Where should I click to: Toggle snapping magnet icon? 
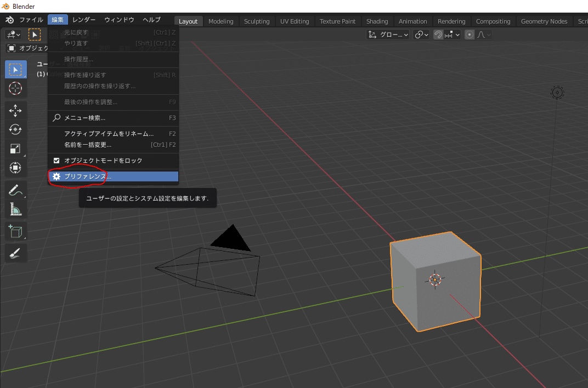tap(438, 35)
